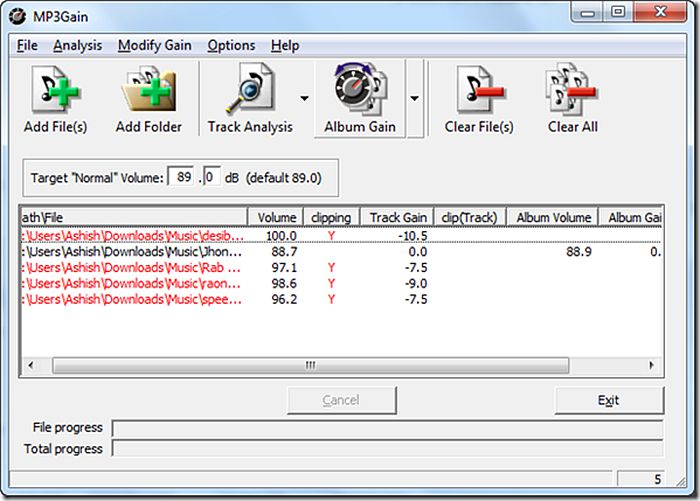
Task: Click the 88.7 volume value
Action: coord(284,252)
